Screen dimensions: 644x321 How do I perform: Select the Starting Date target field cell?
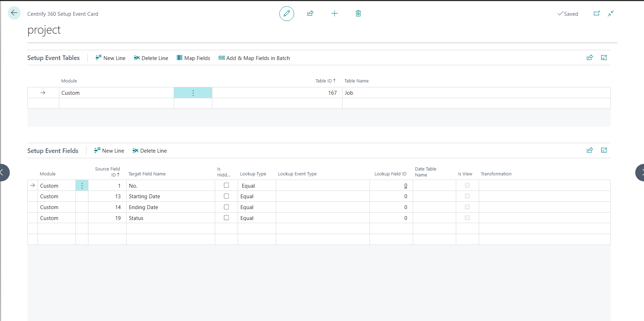click(171, 196)
